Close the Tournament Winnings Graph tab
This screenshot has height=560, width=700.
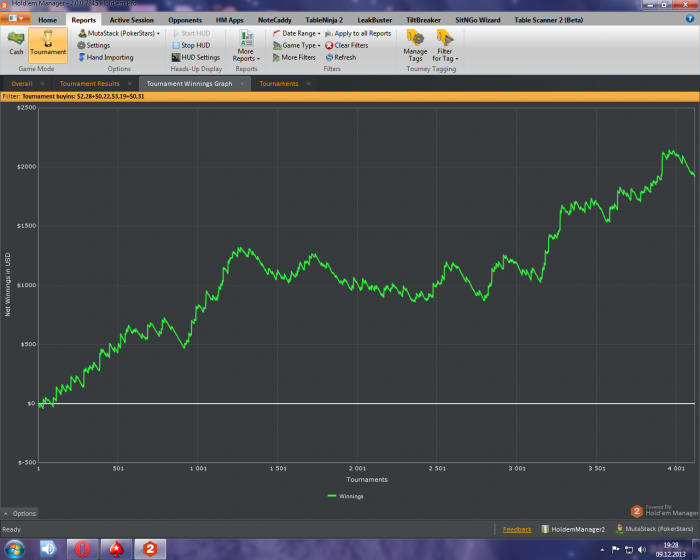(x=242, y=84)
